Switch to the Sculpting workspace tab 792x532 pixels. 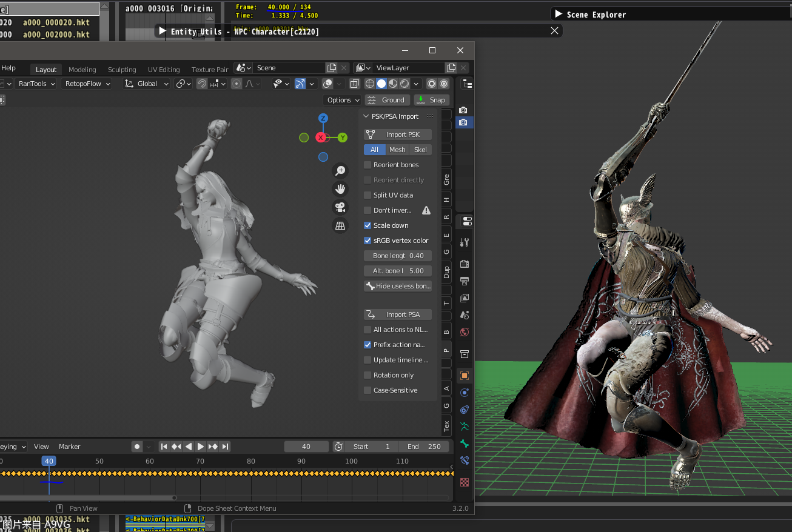[122, 70]
